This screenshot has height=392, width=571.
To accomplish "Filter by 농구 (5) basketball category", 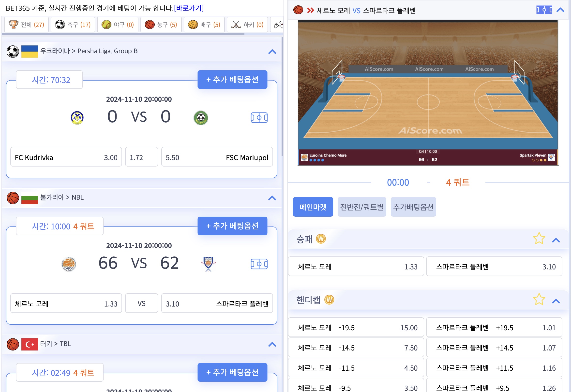I will tap(161, 25).
